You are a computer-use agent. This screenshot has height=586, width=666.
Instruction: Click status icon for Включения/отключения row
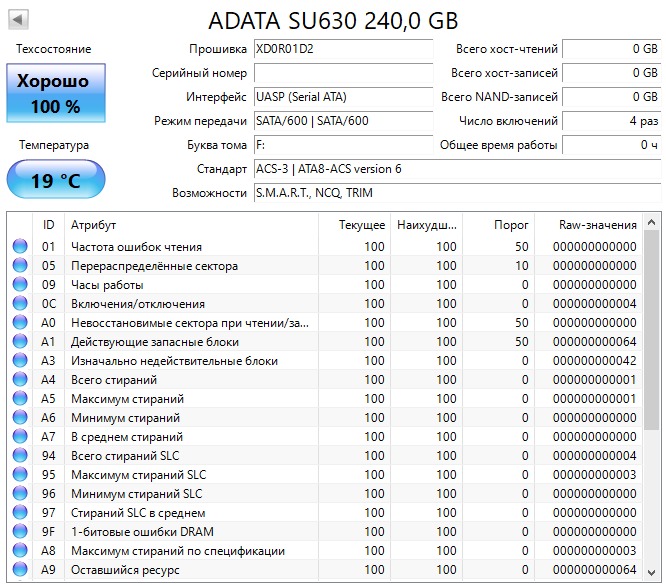(x=20, y=304)
